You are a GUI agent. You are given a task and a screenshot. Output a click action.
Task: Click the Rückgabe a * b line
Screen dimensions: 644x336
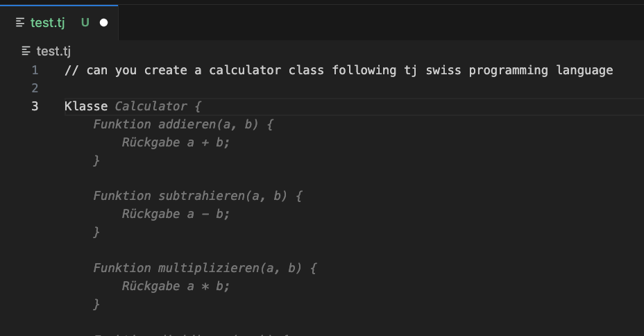pyautogui.click(x=176, y=286)
